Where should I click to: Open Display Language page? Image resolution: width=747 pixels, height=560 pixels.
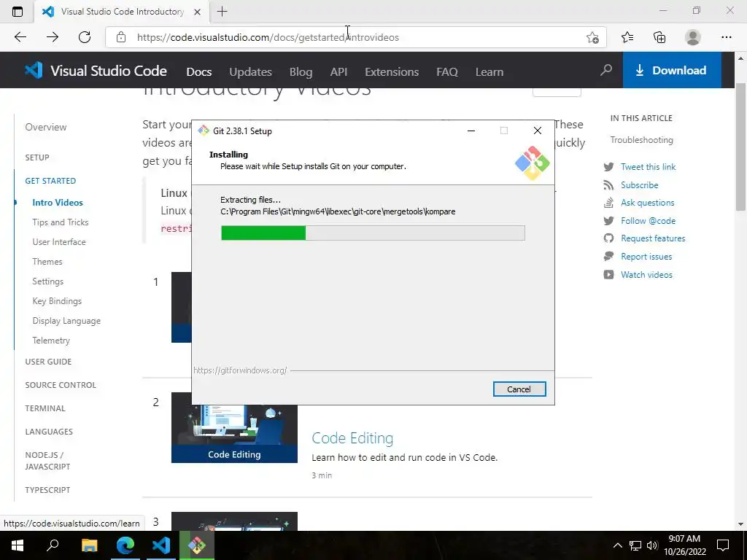click(66, 321)
